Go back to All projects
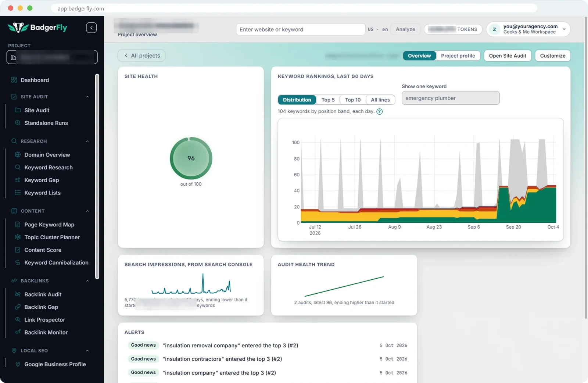The height and width of the screenshot is (383, 588). pos(141,56)
